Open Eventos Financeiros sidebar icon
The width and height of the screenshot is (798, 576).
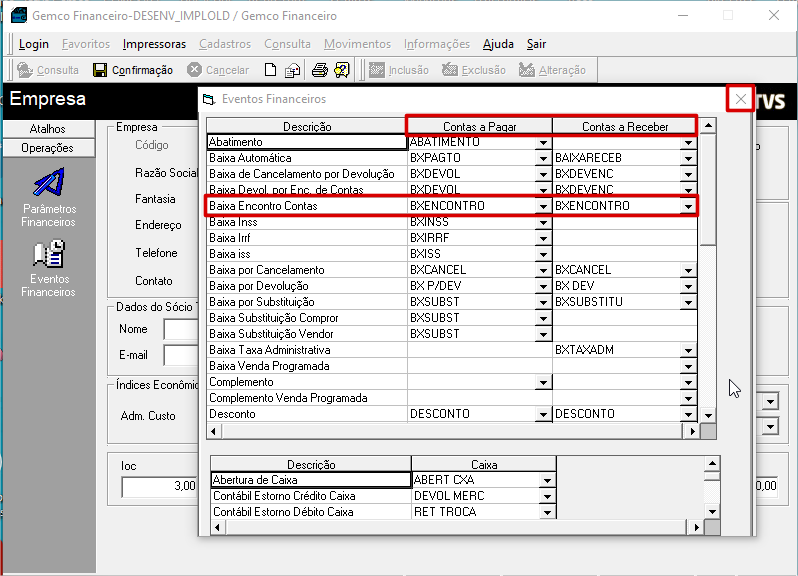[x=48, y=254]
